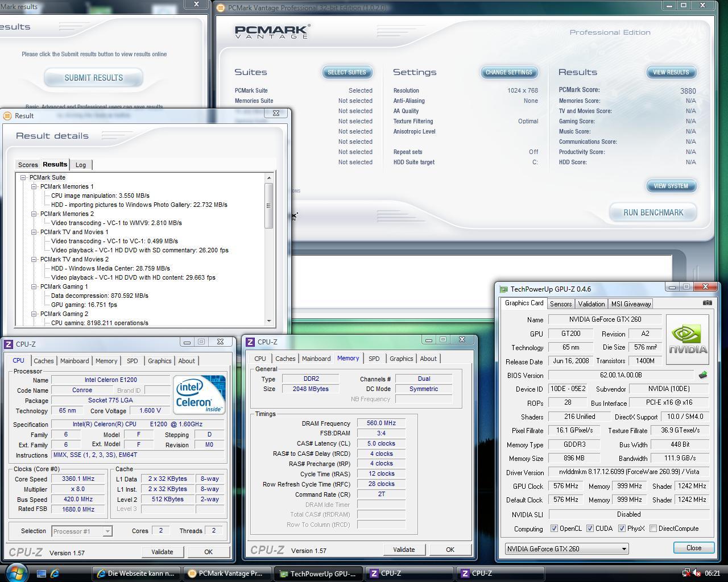Viewport: 728px width, 582px height.
Task: Open the Windows Start orb
Action: [15, 572]
